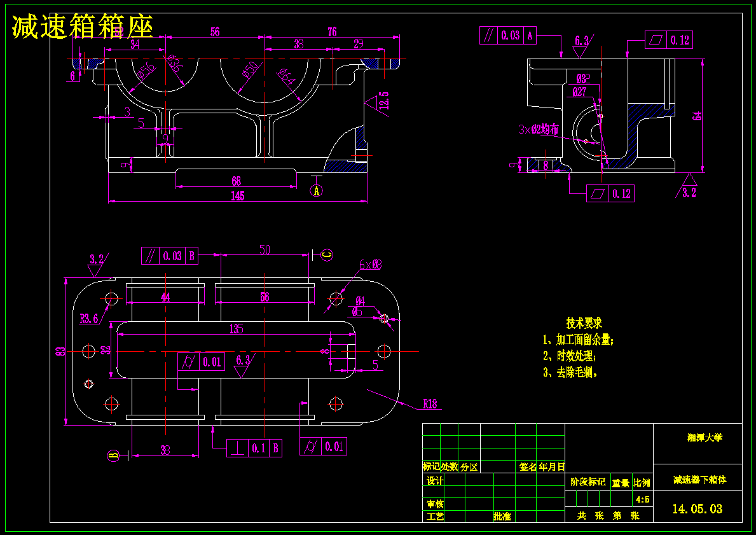Select the 工艺 label in the title block

pyautogui.click(x=435, y=517)
